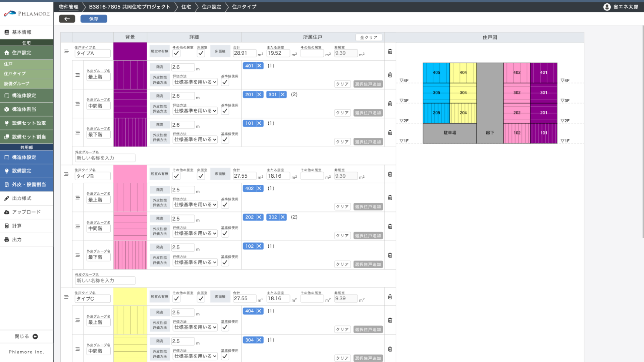The image size is (644, 362).
Task: Remove unit 401 tag from タイプA 最上階
Action: 259,66
